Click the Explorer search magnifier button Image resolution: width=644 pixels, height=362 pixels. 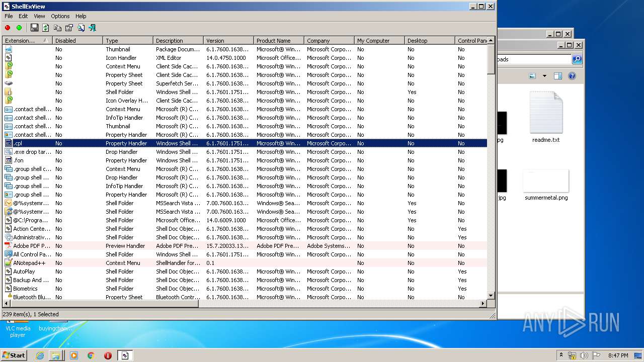(577, 59)
